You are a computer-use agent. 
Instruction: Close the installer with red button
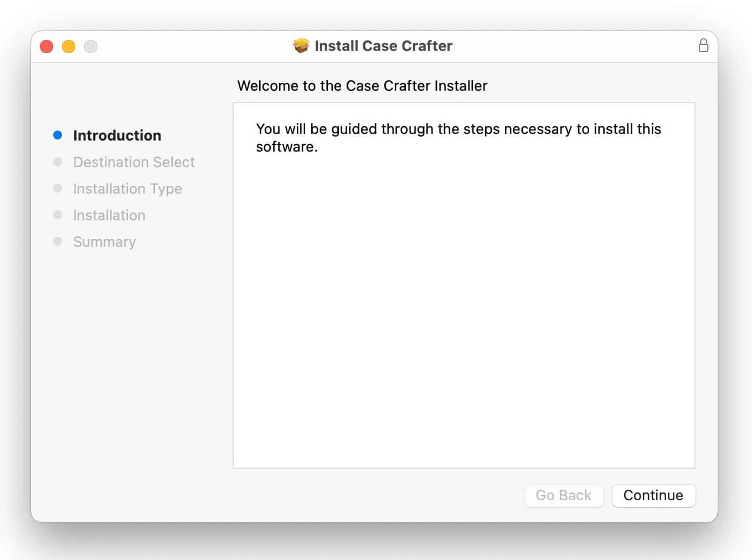pos(47,46)
